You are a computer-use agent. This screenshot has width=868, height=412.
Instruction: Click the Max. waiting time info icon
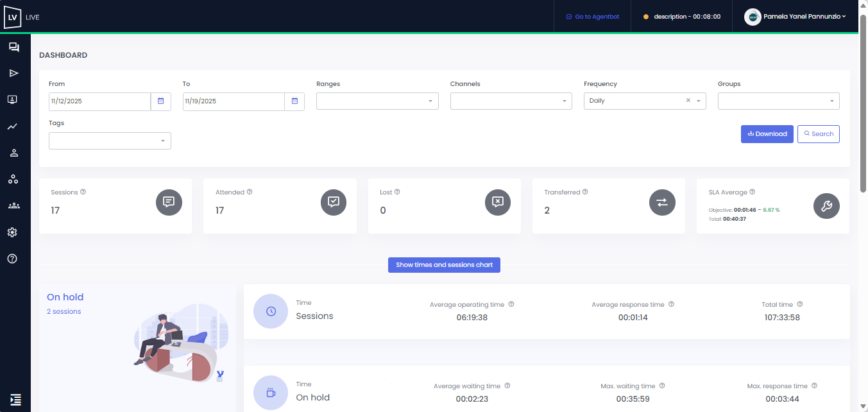(x=662, y=386)
